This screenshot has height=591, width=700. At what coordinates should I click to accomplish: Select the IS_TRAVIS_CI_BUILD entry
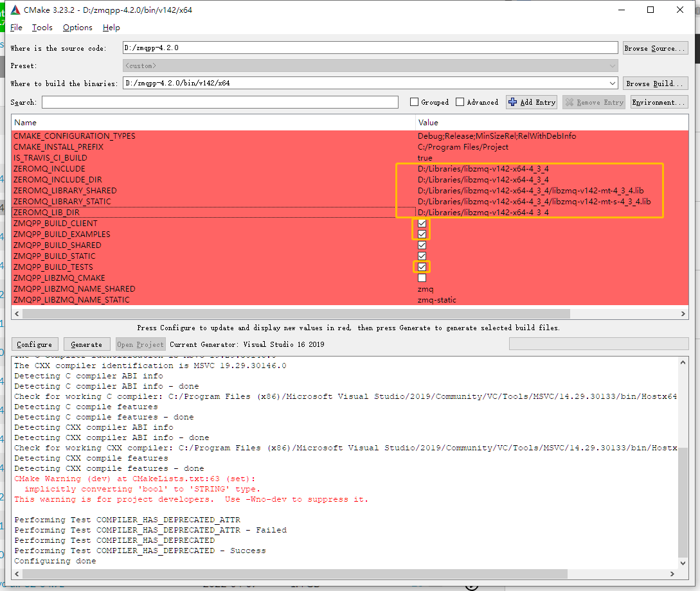click(50, 158)
